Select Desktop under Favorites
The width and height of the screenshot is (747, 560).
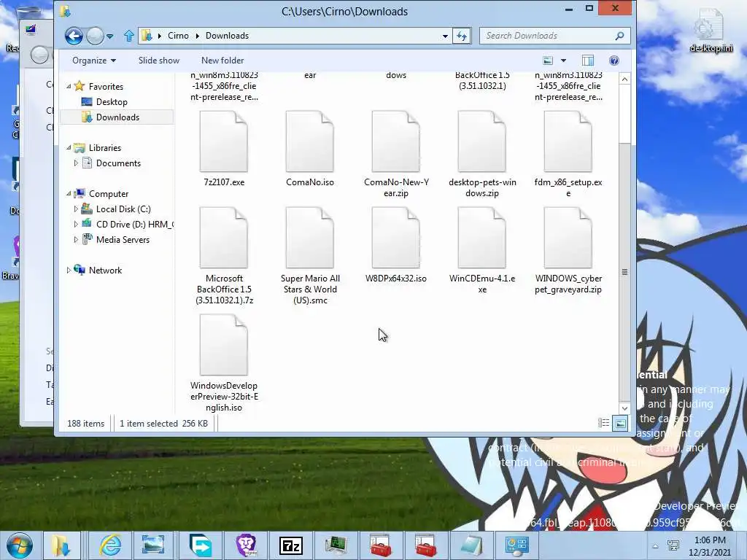[112, 102]
